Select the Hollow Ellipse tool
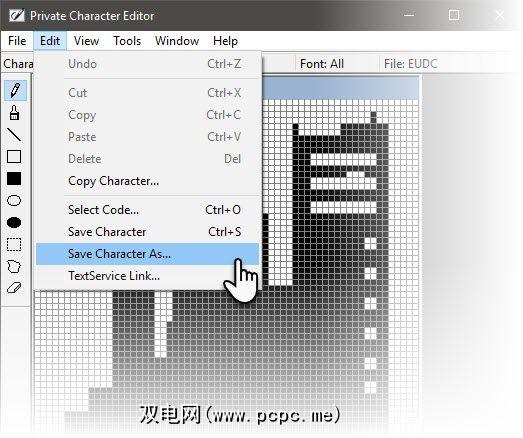 pyautogui.click(x=14, y=200)
